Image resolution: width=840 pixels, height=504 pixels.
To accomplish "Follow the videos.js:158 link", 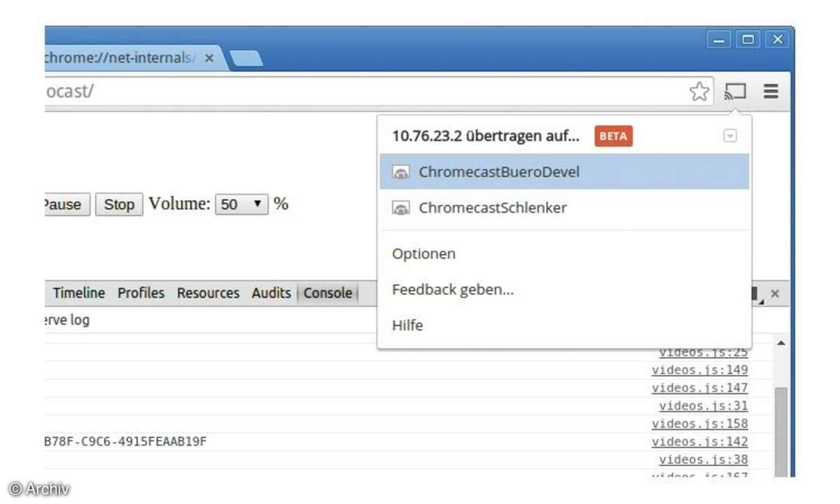I will click(700, 423).
